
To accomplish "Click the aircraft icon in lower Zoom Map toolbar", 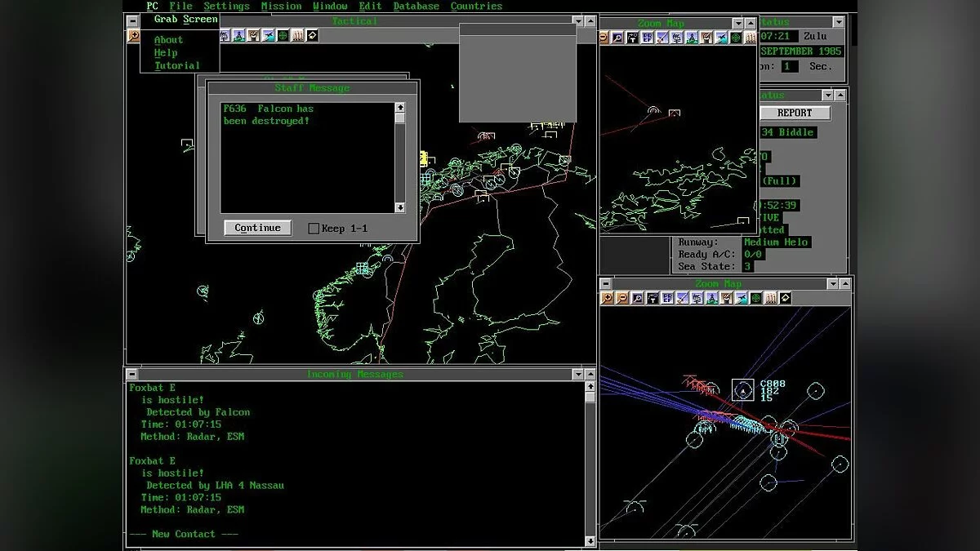I will click(741, 298).
